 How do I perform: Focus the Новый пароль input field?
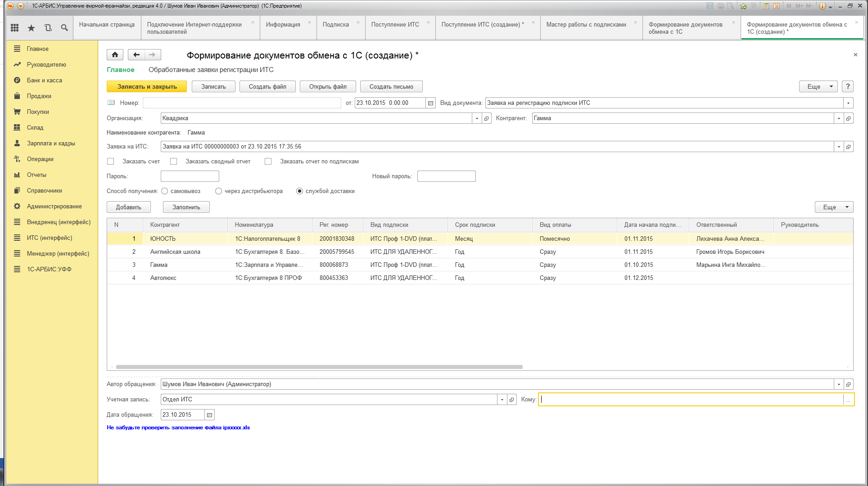click(x=447, y=176)
